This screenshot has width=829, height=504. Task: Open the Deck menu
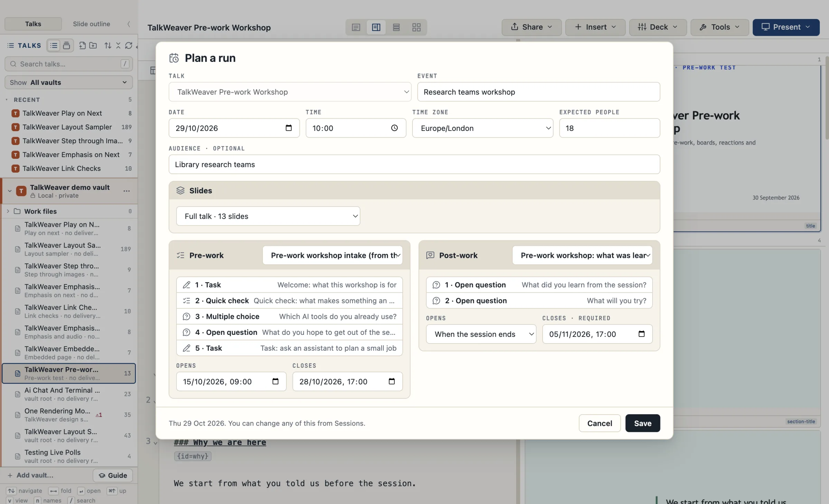point(658,27)
